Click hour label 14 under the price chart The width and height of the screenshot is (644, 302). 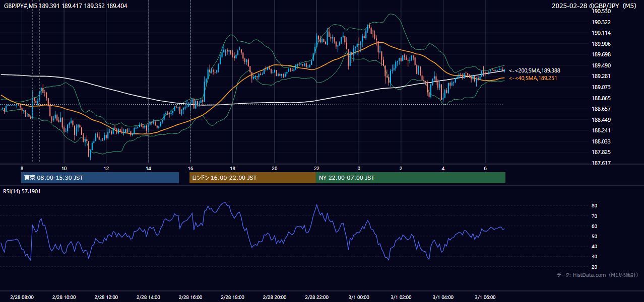(148, 169)
